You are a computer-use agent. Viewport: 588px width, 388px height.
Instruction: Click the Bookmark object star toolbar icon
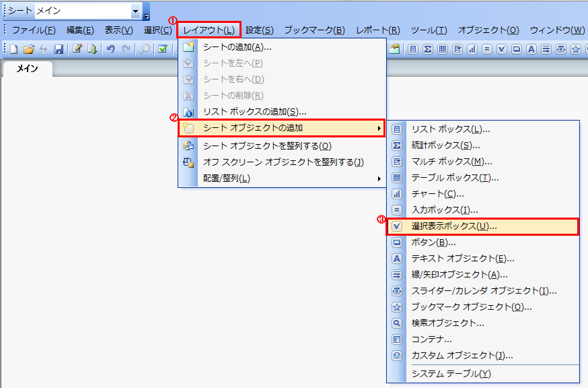(x=576, y=49)
